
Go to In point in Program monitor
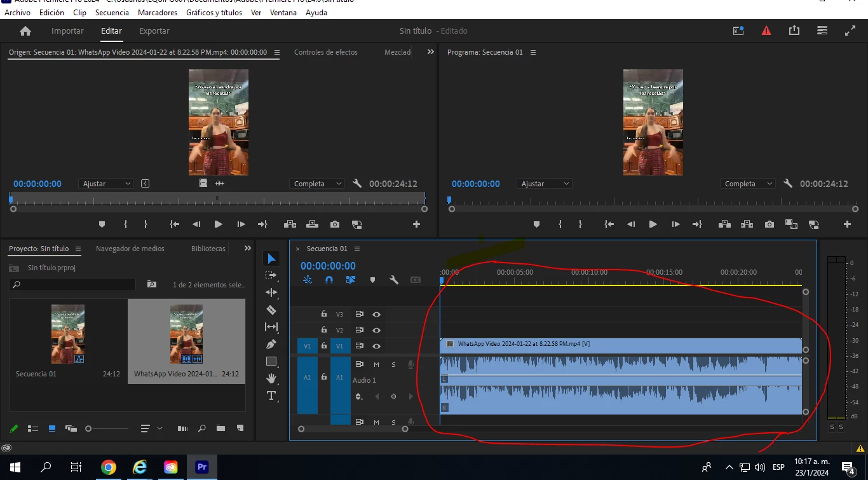[609, 224]
